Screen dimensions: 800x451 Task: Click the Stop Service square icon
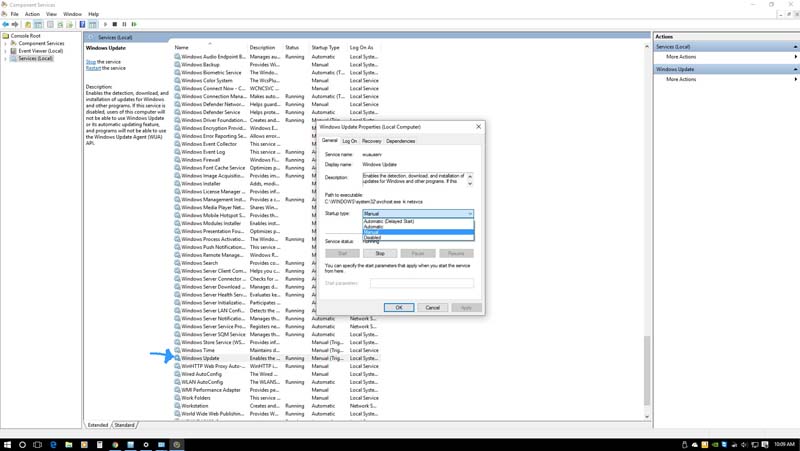(115, 24)
